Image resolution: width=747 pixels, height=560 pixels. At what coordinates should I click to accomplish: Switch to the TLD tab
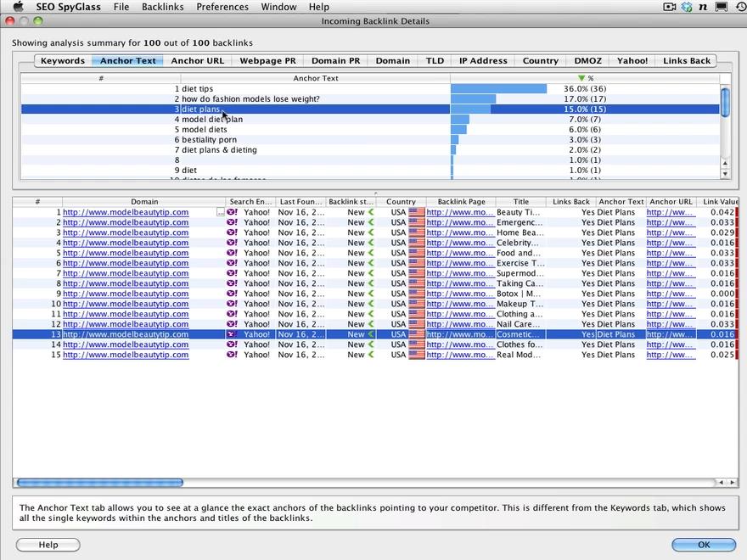[x=435, y=60]
